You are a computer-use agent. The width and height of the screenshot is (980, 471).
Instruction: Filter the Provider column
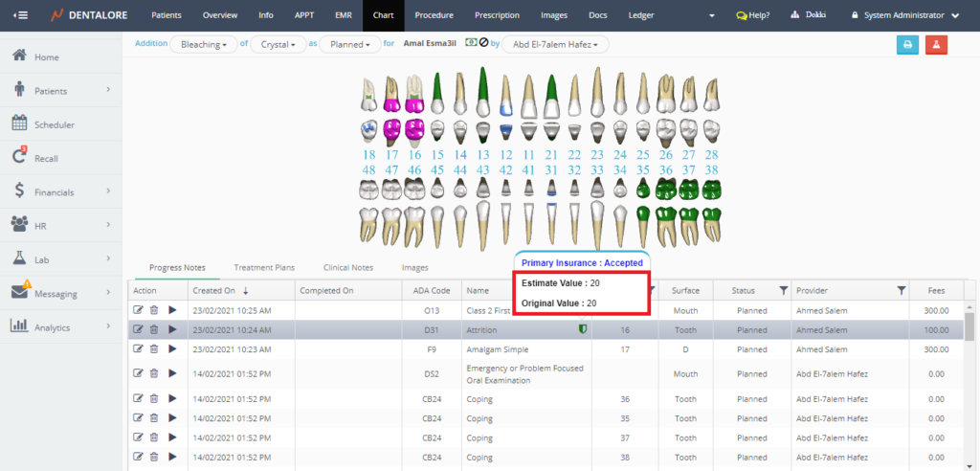(901, 290)
